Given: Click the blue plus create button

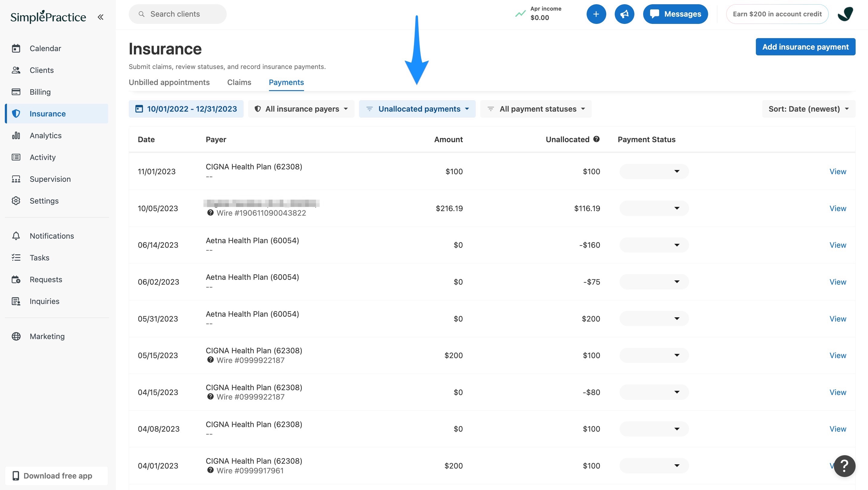Looking at the screenshot, I should point(596,14).
